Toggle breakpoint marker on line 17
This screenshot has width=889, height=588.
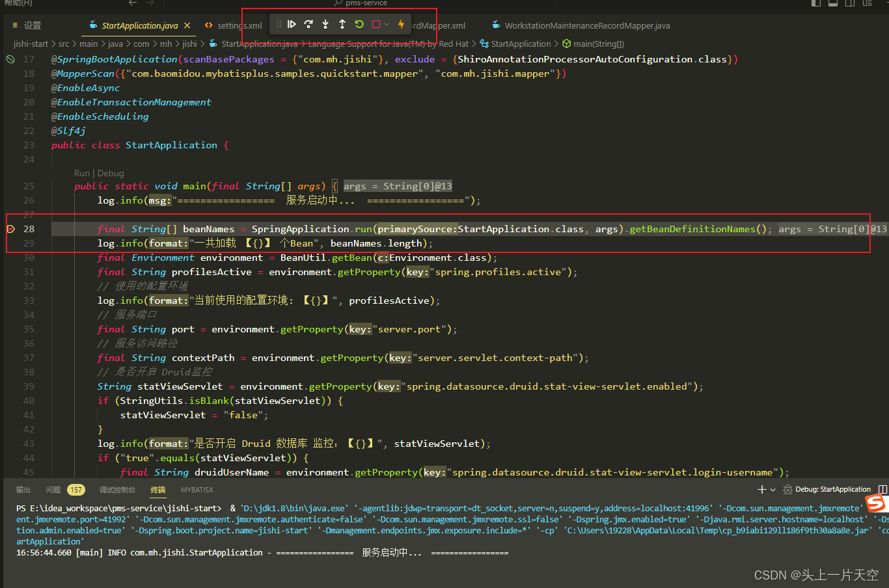10,59
